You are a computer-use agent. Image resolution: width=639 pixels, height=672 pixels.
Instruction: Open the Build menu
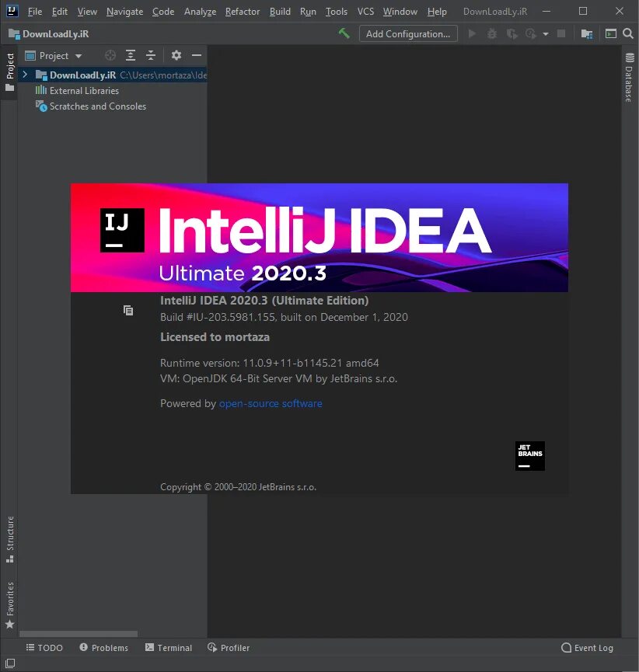pos(280,12)
